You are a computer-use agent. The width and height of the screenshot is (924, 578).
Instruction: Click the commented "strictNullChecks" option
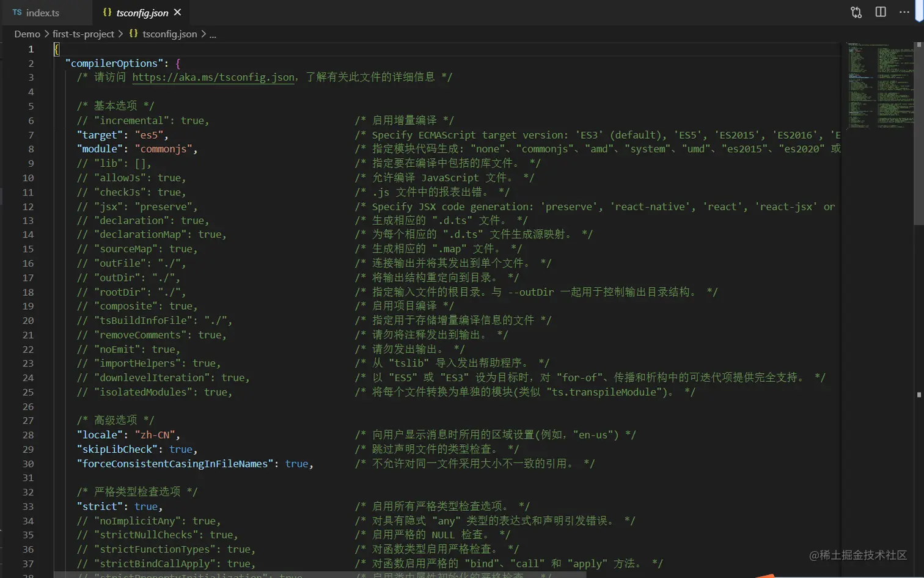click(x=158, y=535)
